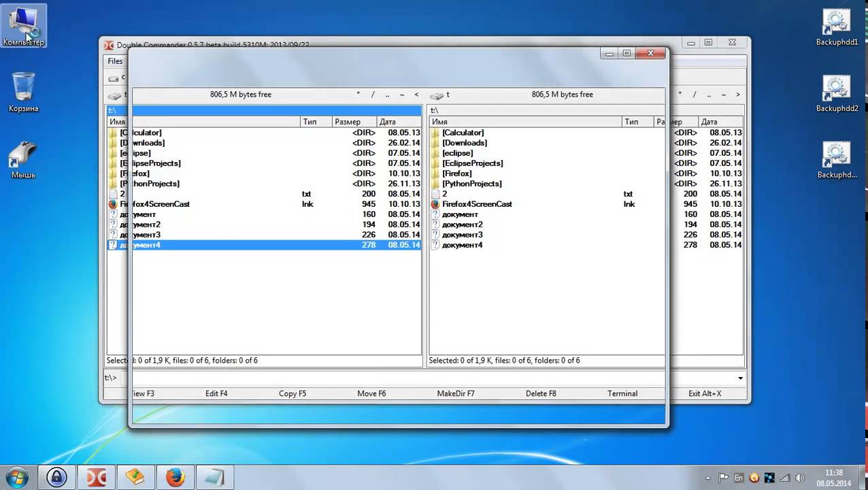Open the book icon app in taskbar
The height and width of the screenshot is (490, 868).
tap(135, 477)
